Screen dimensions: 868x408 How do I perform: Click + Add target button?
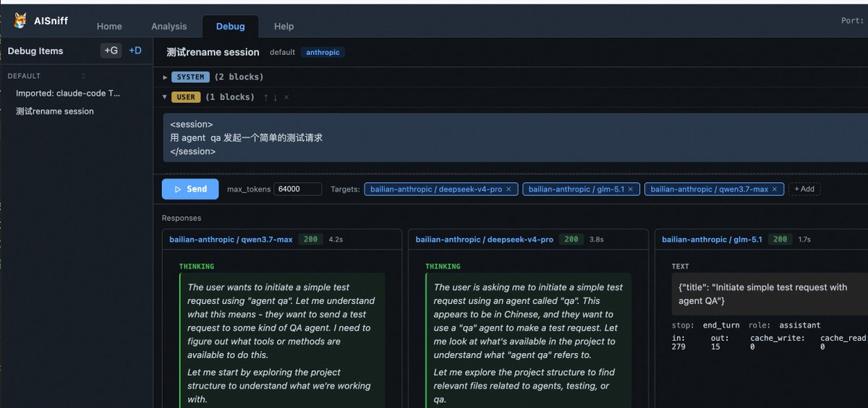[804, 189]
